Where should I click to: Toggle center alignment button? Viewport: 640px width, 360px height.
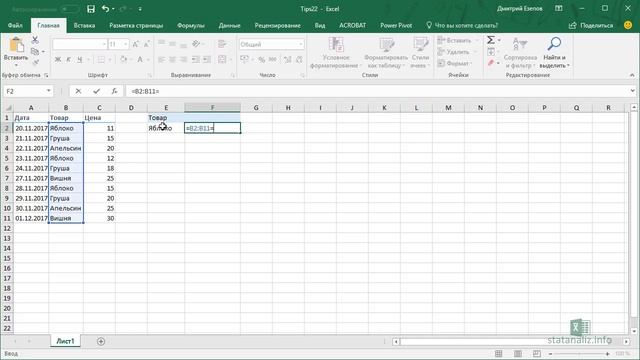pyautogui.click(x=173, y=60)
